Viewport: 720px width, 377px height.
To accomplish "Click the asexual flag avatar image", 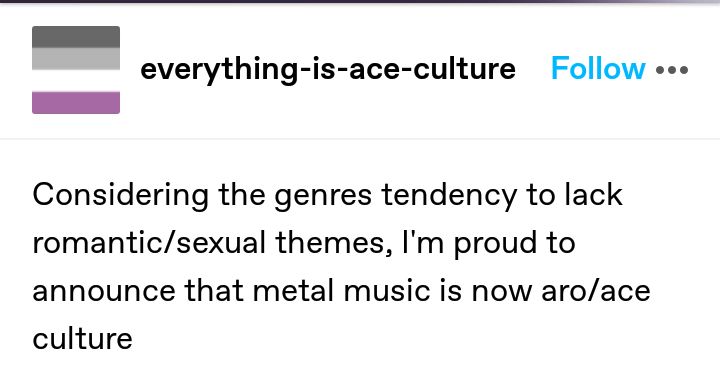I will point(76,70).
